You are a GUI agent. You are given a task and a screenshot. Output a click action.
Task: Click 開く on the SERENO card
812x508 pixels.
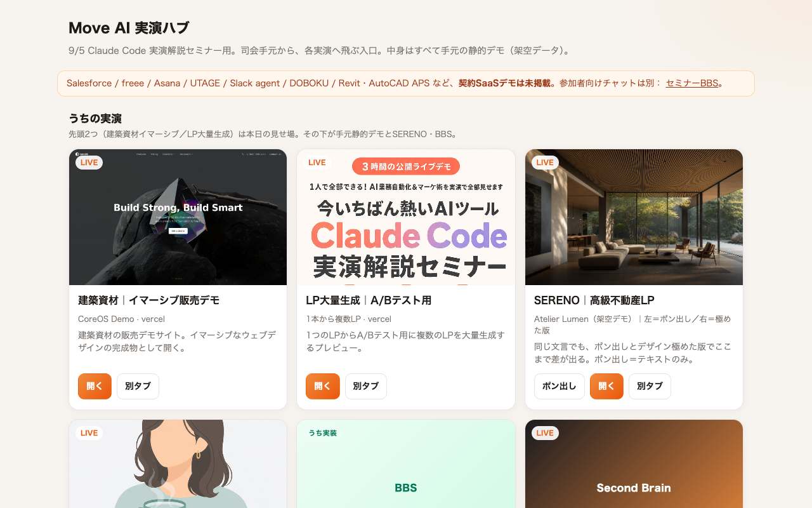point(606,386)
